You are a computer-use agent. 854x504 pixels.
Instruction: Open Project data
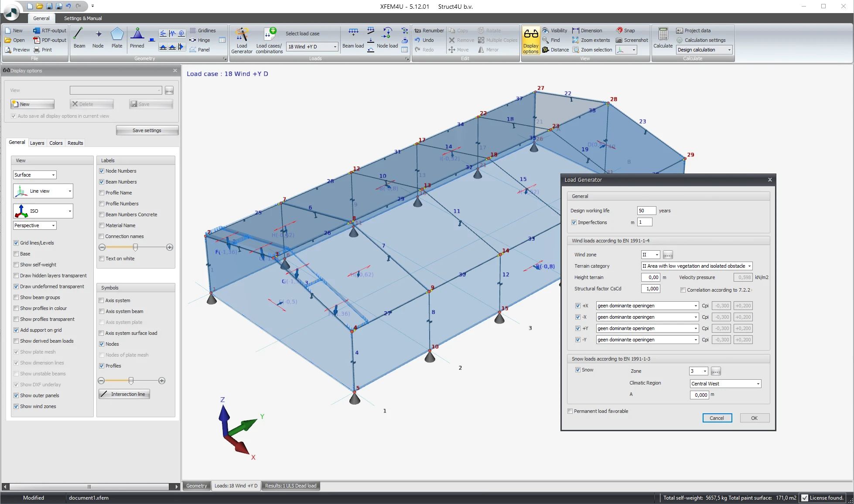tap(693, 31)
